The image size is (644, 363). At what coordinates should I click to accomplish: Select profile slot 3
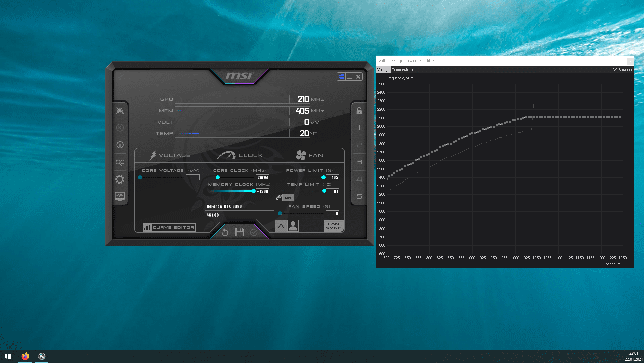[x=359, y=162]
